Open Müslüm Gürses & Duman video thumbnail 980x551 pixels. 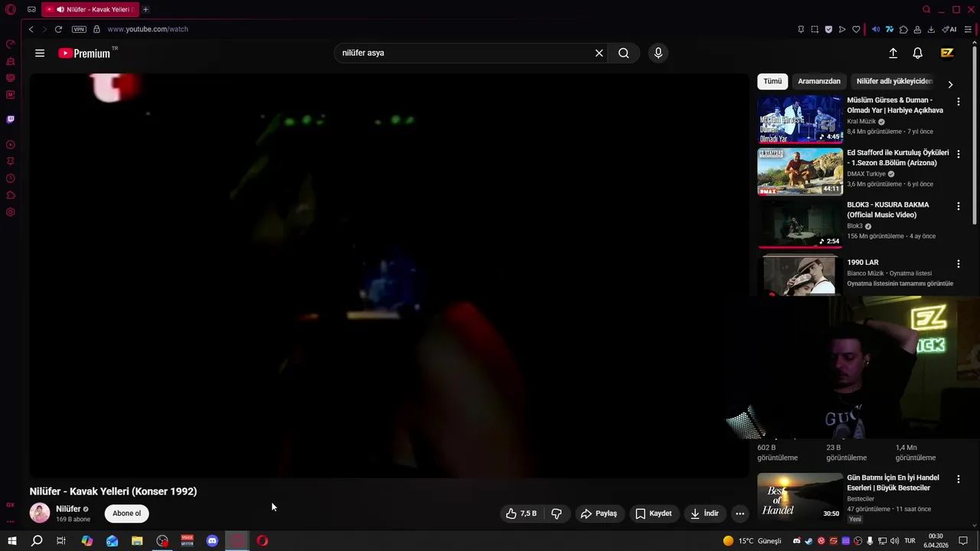click(x=800, y=119)
